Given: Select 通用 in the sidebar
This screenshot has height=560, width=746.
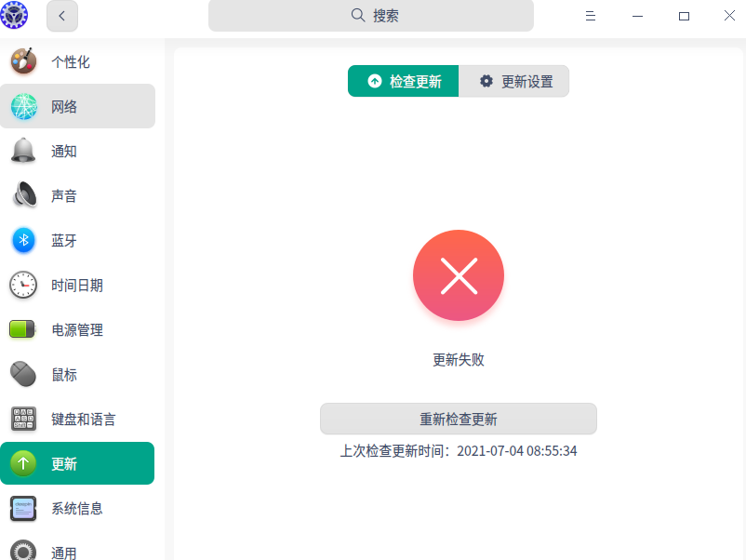Looking at the screenshot, I should coord(64,553).
